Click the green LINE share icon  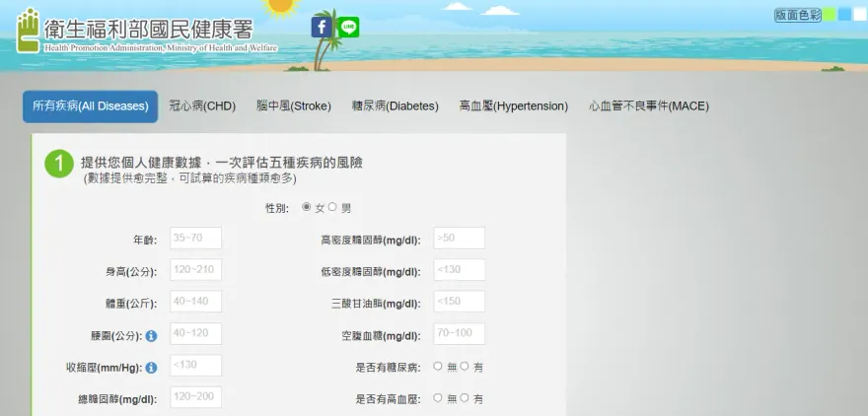pyautogui.click(x=348, y=28)
